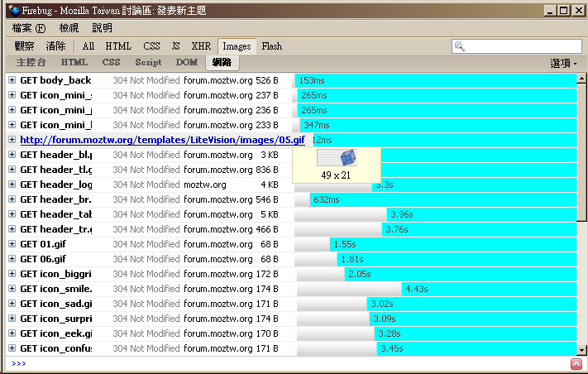Viewport: 588px width, 374px height.
Task: Open the 選項 options dropdown
Action: point(564,63)
